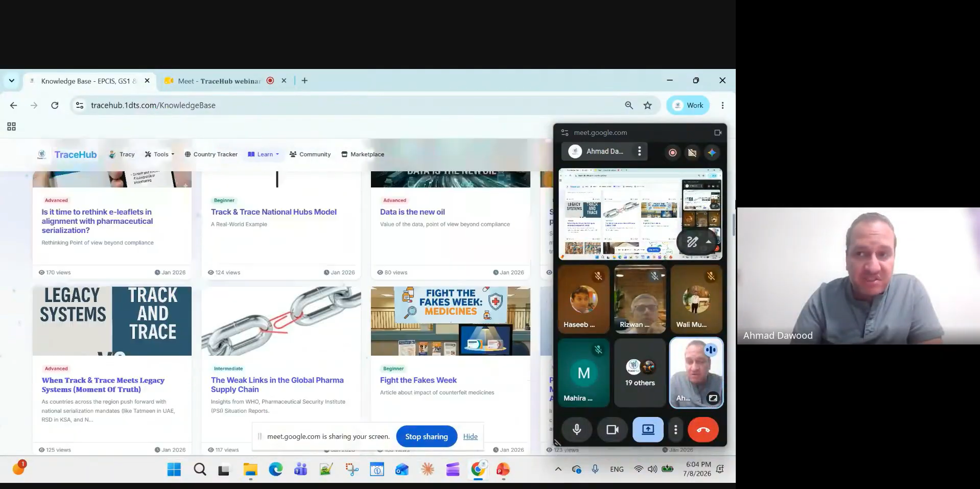Open Country Tracker nav item

pos(211,154)
